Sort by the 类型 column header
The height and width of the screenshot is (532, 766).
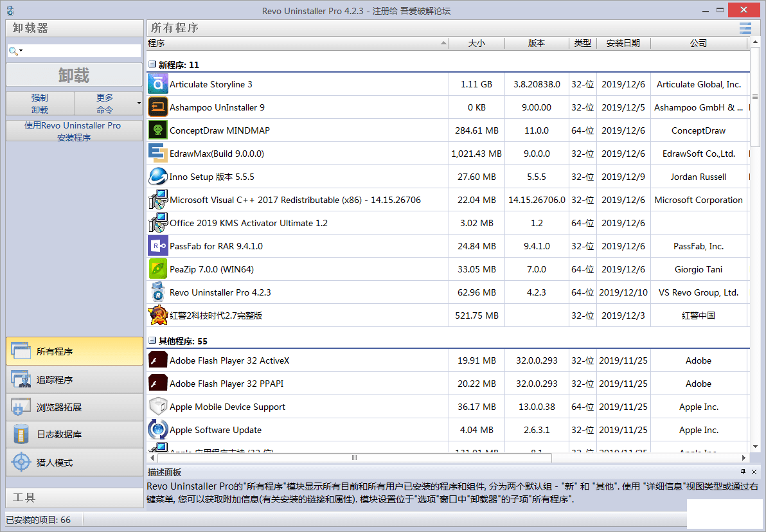point(582,43)
